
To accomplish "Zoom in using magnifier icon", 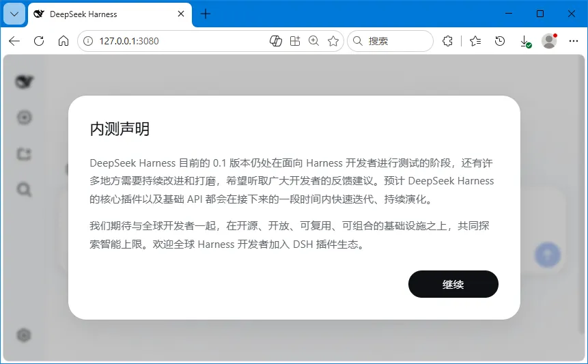I will tap(314, 41).
